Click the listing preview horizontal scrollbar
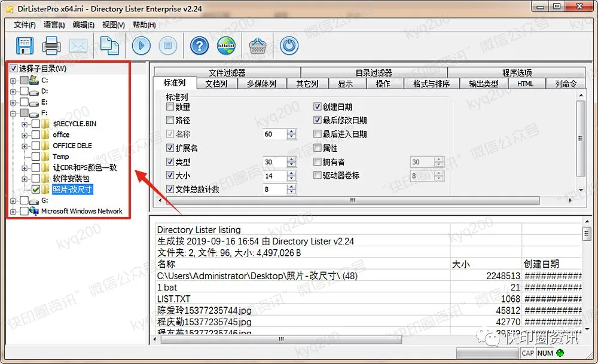This screenshot has height=364, width=598. (x=282, y=339)
